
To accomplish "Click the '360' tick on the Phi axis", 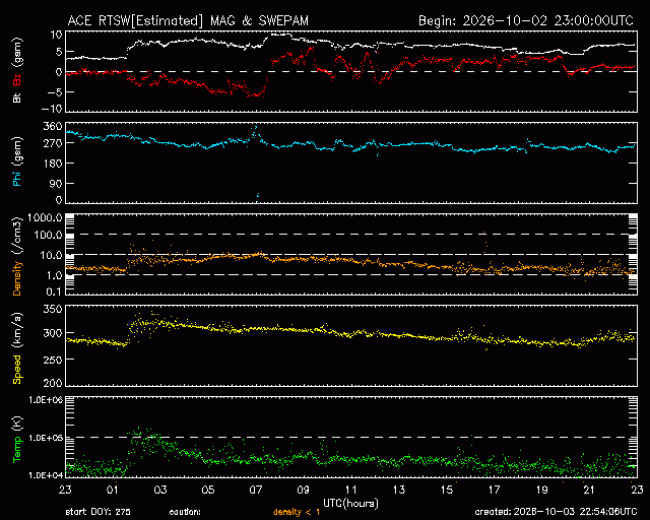I will tap(53, 126).
